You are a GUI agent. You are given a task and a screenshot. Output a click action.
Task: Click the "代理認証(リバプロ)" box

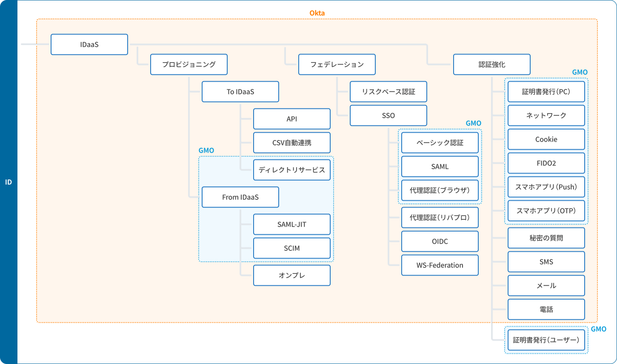(440, 218)
